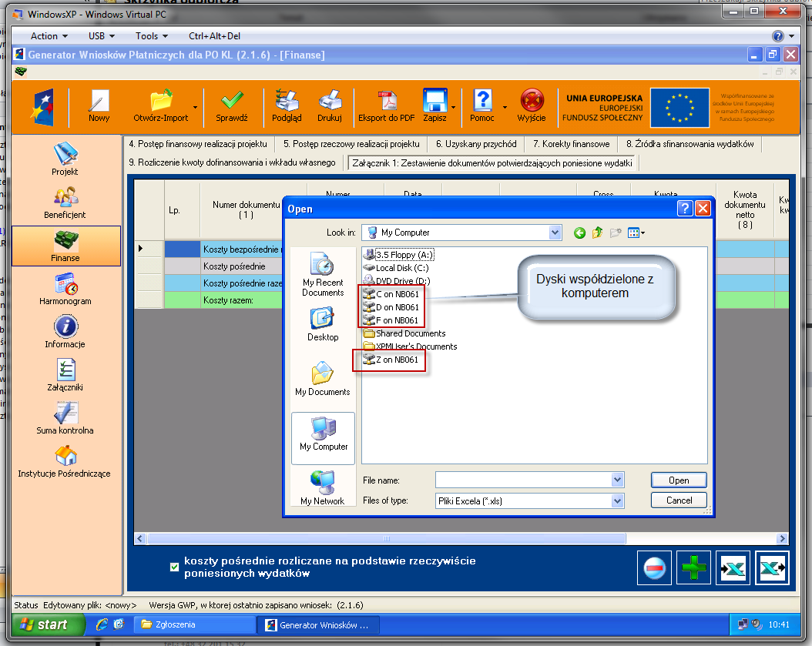Click the red minus remove-row button
The height and width of the screenshot is (646, 812).
[655, 567]
